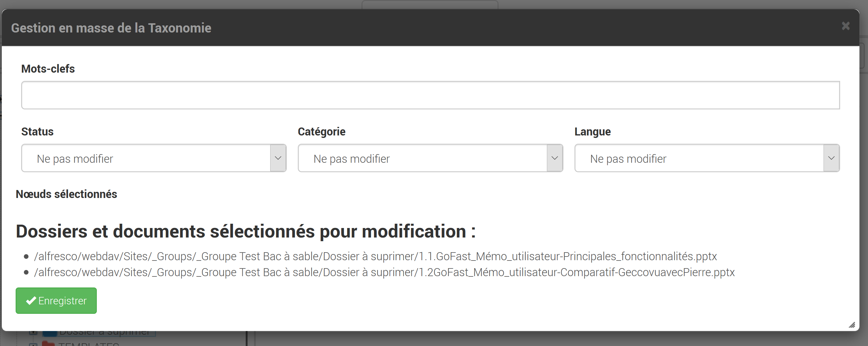Click the Mots-clefs field label

[x=48, y=69]
